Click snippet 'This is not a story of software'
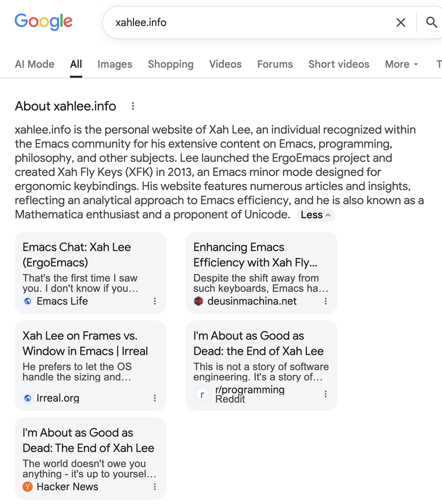The height and width of the screenshot is (504, 442). point(261,367)
